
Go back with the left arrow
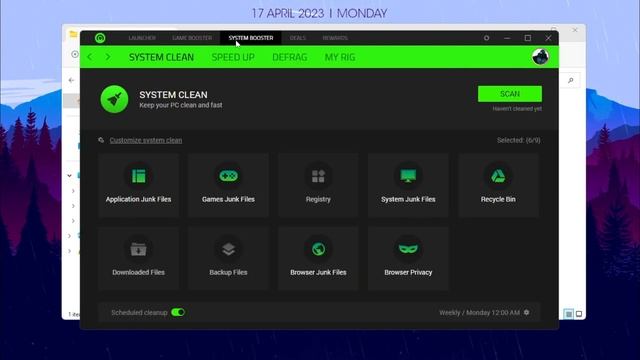click(x=90, y=57)
